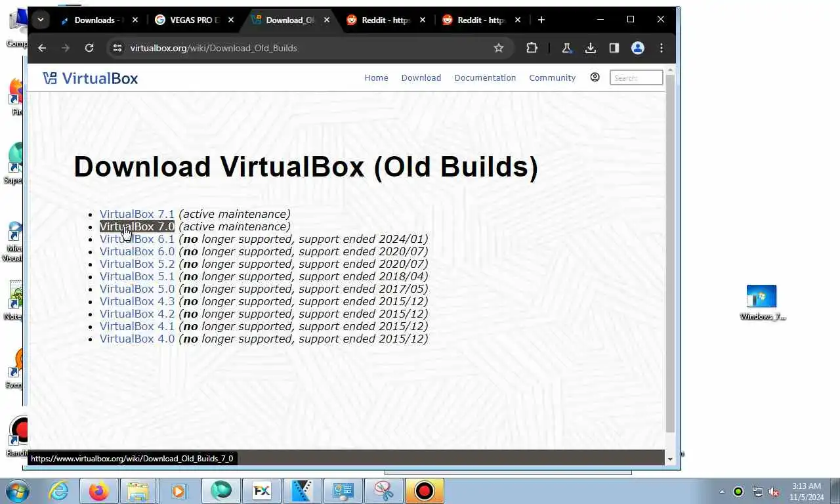Open the Chrome downloads icon
The width and height of the screenshot is (840, 504).
pos(590,48)
